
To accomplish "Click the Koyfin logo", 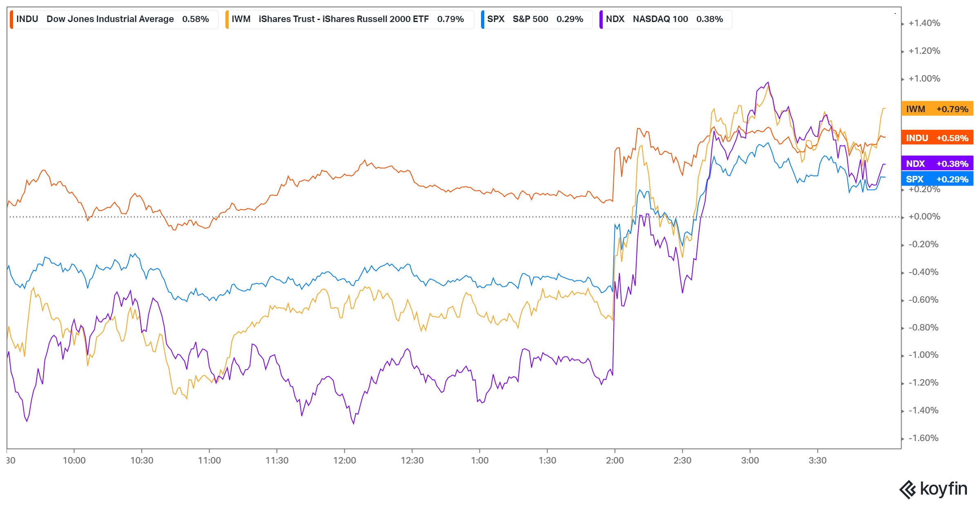I will [933, 489].
